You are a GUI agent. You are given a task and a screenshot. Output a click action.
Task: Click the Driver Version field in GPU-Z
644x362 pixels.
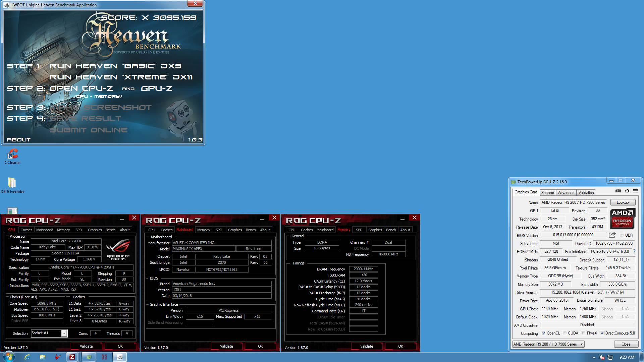(587, 293)
